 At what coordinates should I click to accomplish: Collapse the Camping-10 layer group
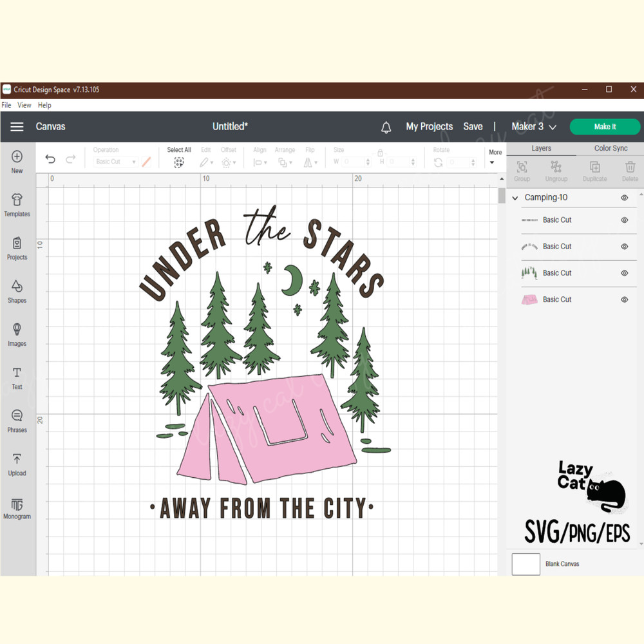pyautogui.click(x=515, y=198)
